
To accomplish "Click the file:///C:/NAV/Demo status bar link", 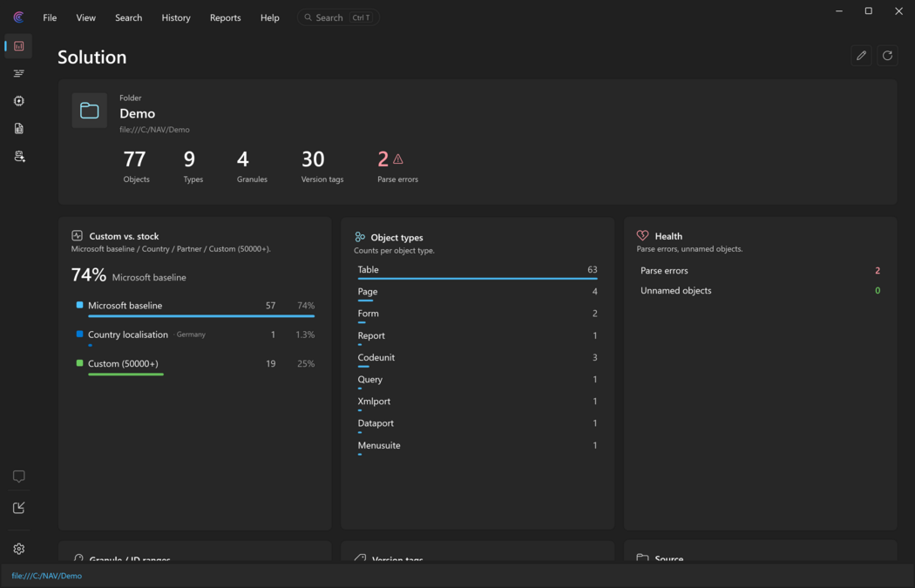I will 47,576.
